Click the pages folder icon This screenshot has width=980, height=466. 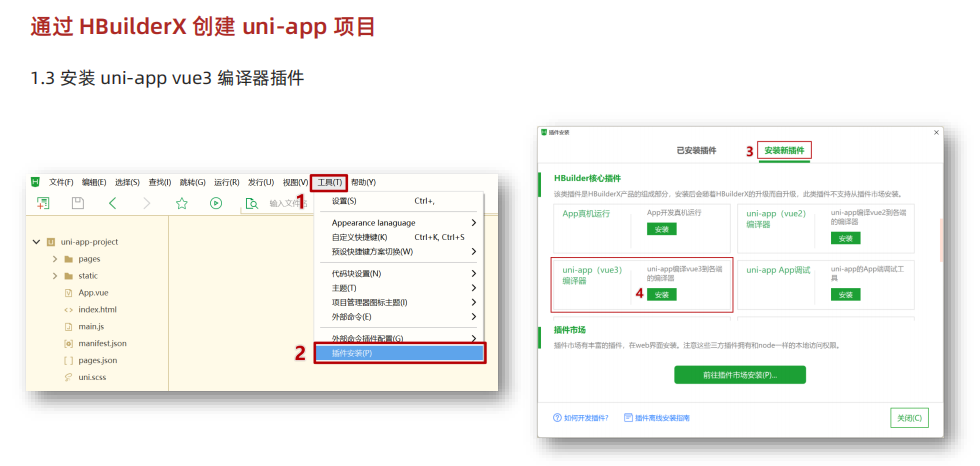click(x=69, y=259)
